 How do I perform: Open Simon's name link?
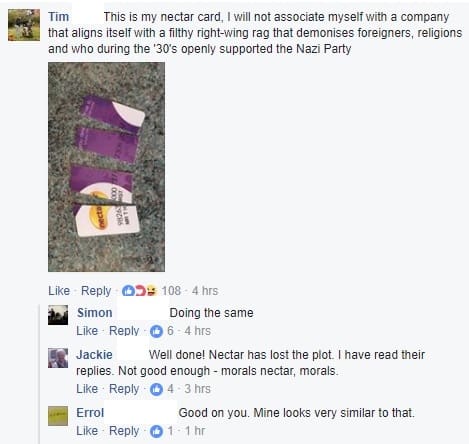point(95,313)
